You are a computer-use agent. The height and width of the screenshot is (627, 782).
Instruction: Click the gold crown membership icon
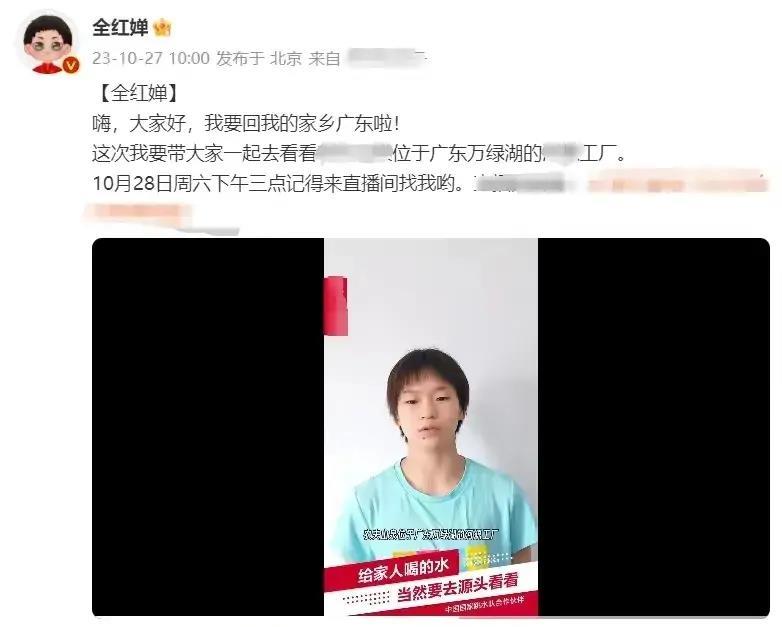coord(162,27)
